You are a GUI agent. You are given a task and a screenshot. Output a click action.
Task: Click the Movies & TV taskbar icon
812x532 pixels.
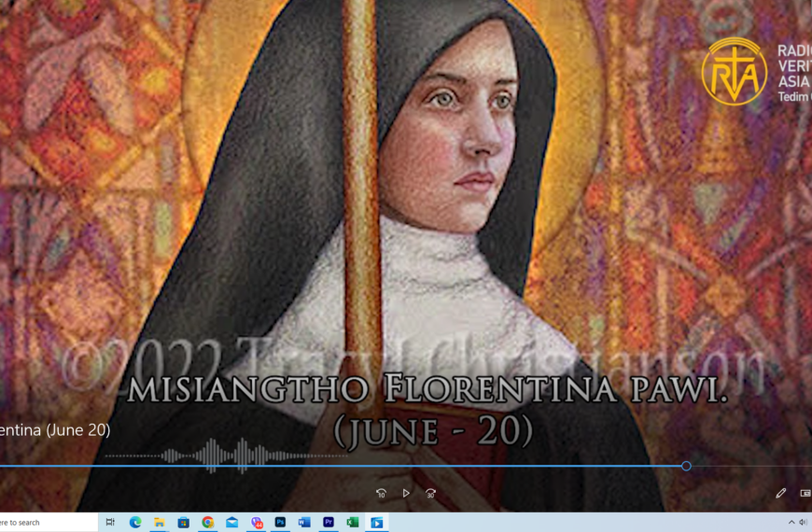377,523
